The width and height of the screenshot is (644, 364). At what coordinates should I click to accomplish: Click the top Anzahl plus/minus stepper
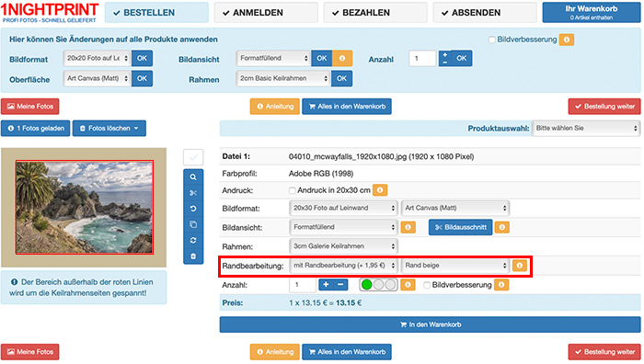[x=444, y=58]
